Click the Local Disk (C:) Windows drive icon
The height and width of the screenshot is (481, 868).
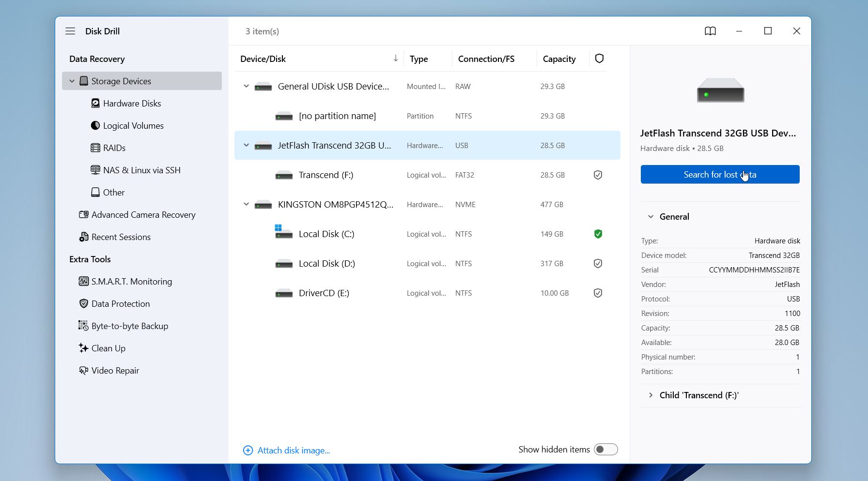coord(283,232)
